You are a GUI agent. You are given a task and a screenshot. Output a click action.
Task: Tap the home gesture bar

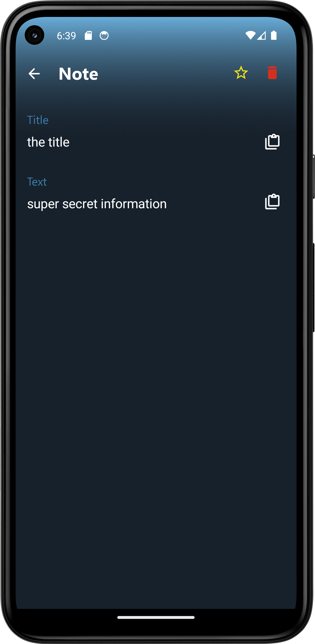point(156,617)
